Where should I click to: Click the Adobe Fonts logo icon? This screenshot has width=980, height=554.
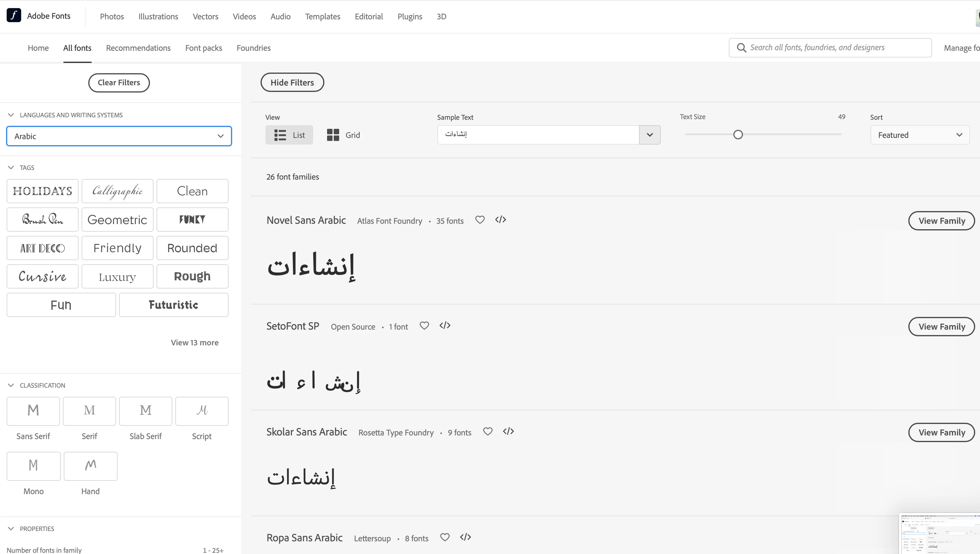point(14,16)
